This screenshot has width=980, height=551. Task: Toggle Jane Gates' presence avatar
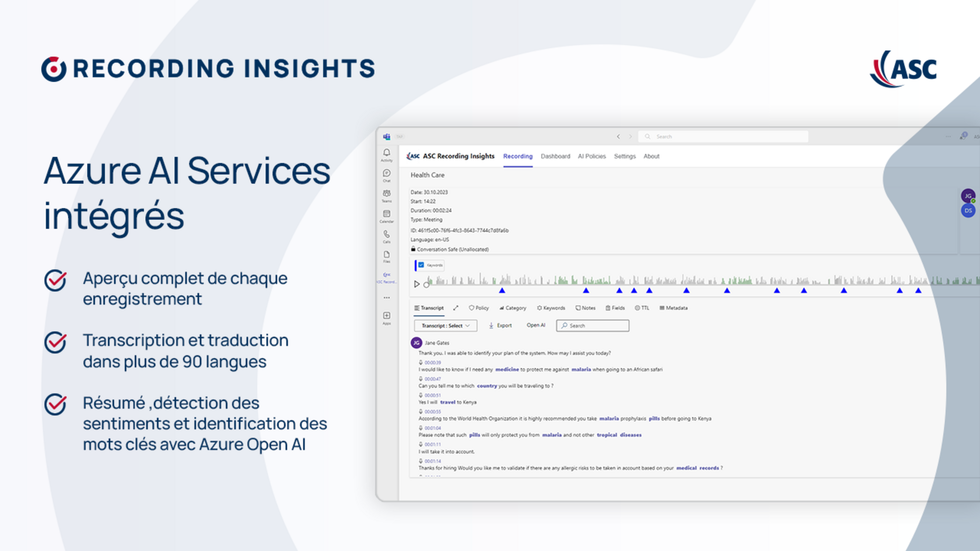click(x=968, y=196)
